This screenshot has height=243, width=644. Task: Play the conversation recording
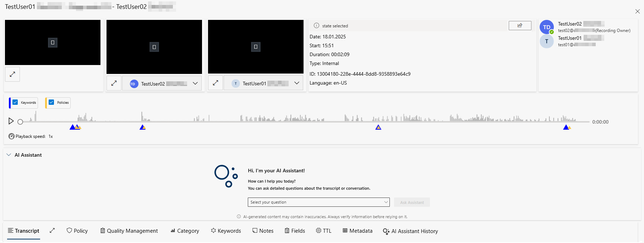11,121
